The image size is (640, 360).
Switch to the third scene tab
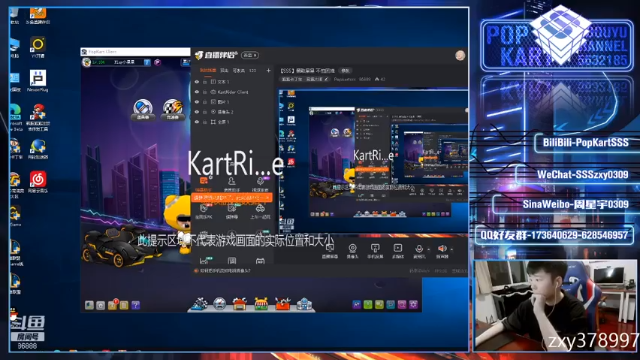pos(238,71)
